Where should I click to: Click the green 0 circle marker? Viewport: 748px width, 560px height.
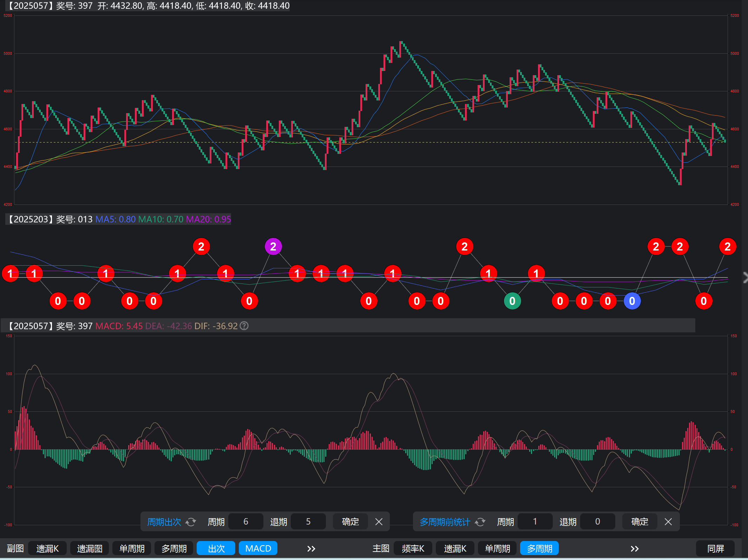click(512, 301)
